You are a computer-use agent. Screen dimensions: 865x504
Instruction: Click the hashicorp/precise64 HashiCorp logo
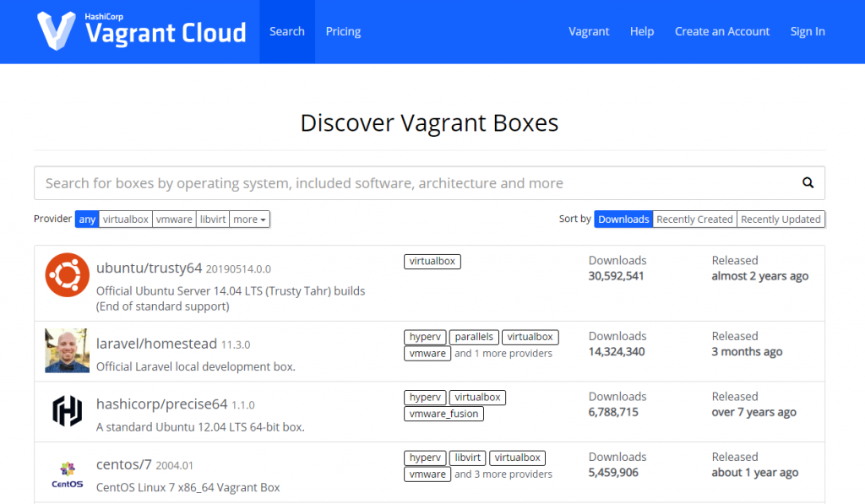pyautogui.click(x=68, y=411)
